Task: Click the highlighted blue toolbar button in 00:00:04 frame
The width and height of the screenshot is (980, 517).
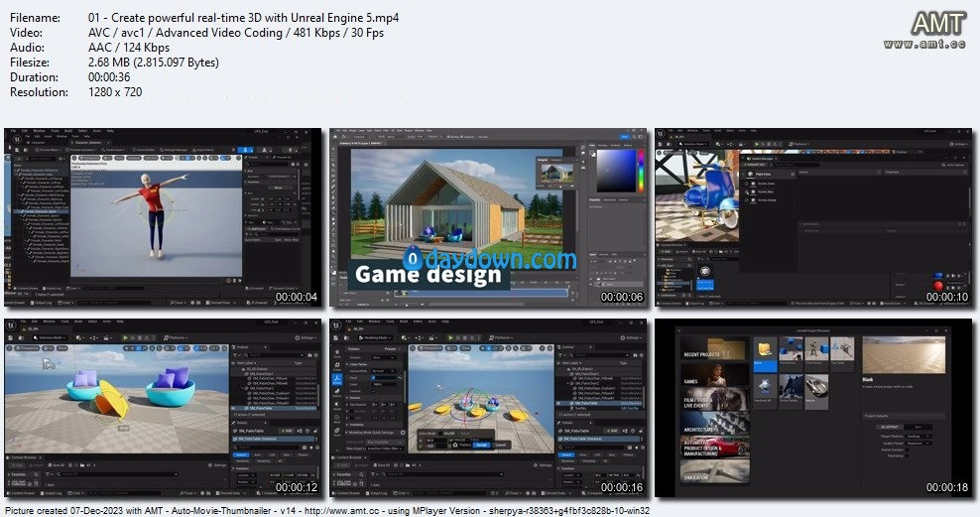Action: 246,150
